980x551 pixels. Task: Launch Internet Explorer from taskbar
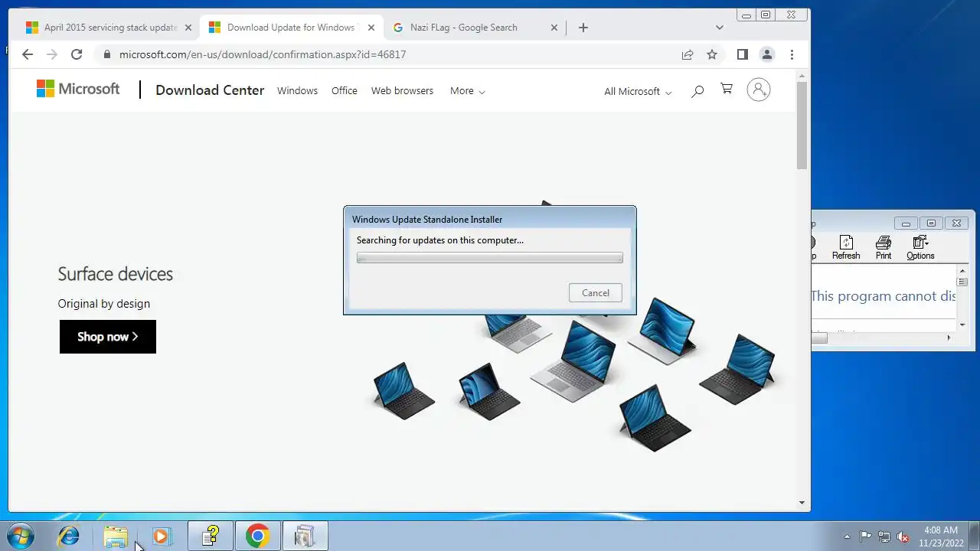point(69,536)
